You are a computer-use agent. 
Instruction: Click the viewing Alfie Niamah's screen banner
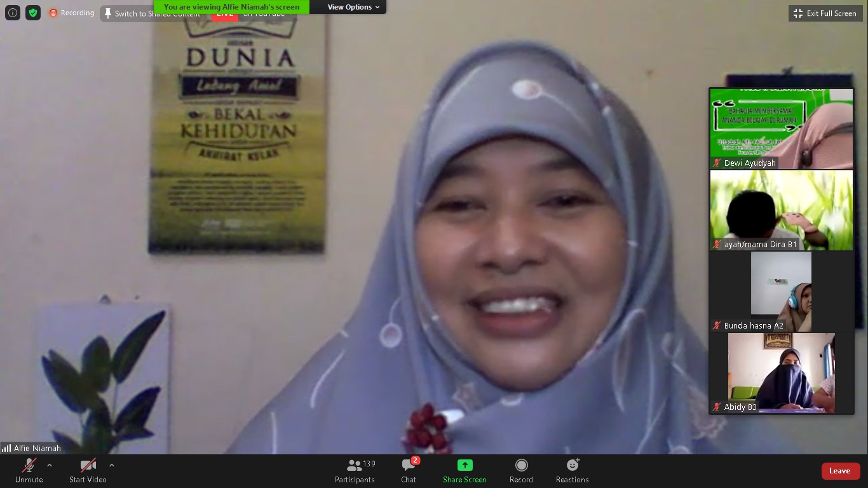pos(231,7)
